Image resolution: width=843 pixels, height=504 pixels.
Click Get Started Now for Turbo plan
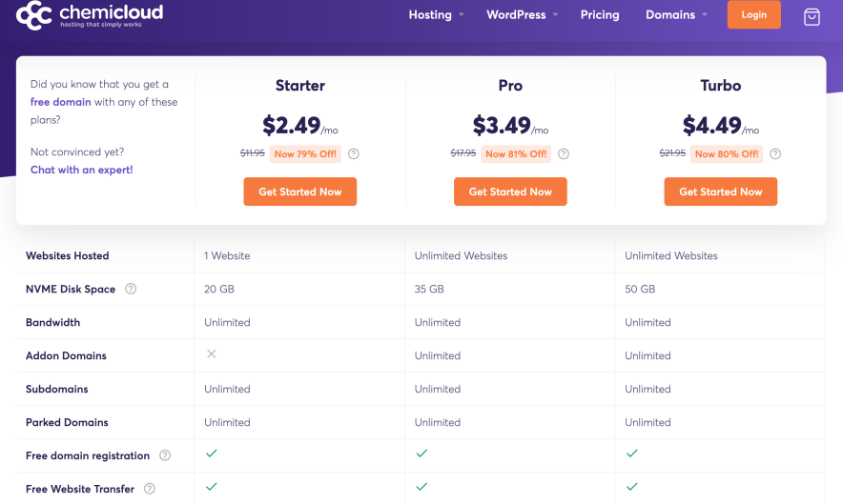point(720,192)
